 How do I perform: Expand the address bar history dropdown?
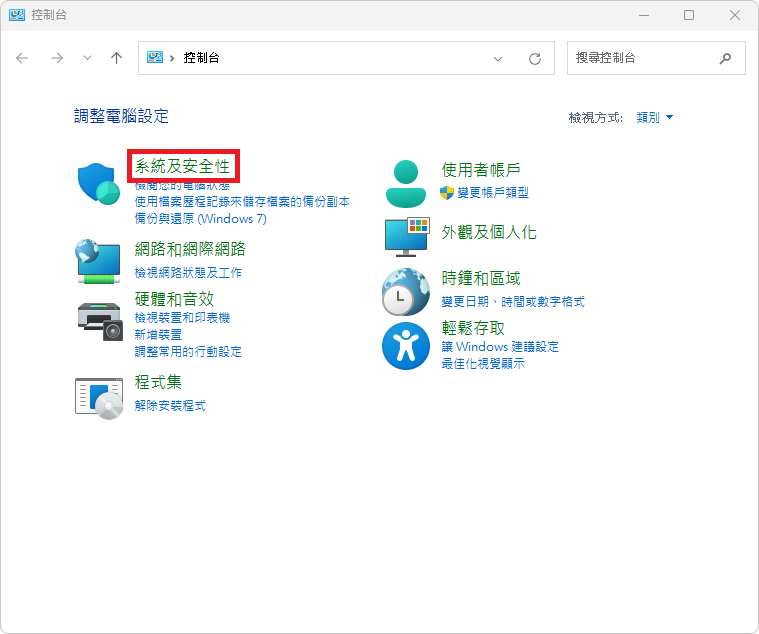[x=498, y=59]
